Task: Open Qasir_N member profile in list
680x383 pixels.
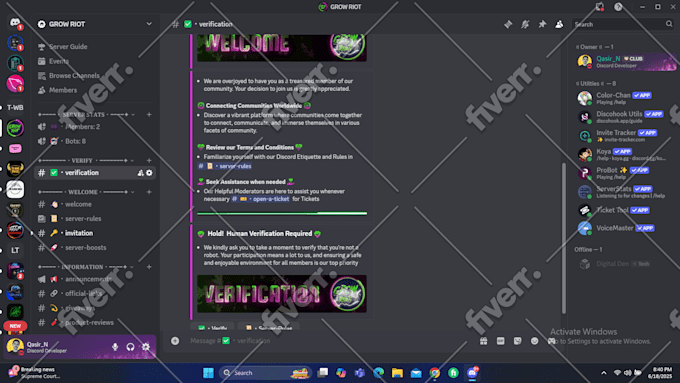Action: pos(626,62)
